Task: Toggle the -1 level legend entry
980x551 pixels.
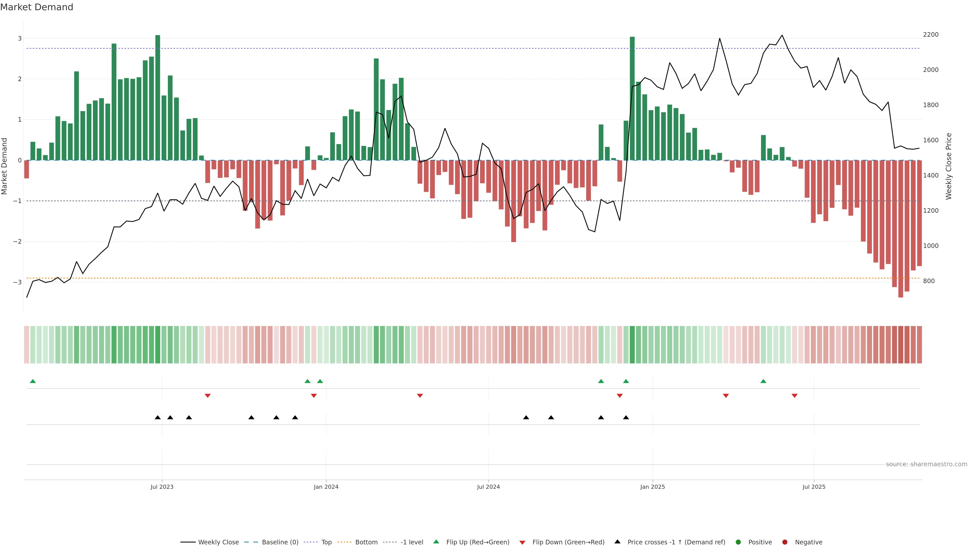Action: click(412, 542)
